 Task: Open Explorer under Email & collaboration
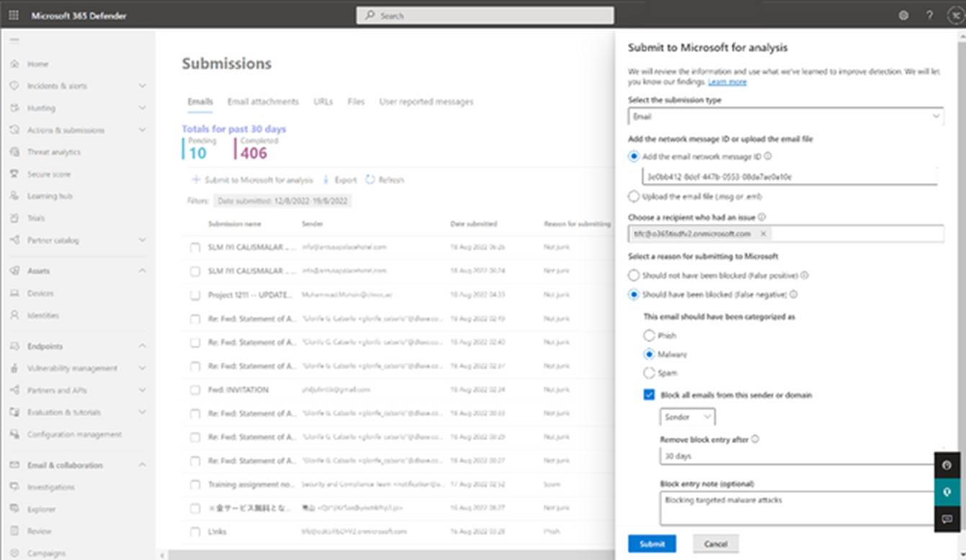[46, 509]
